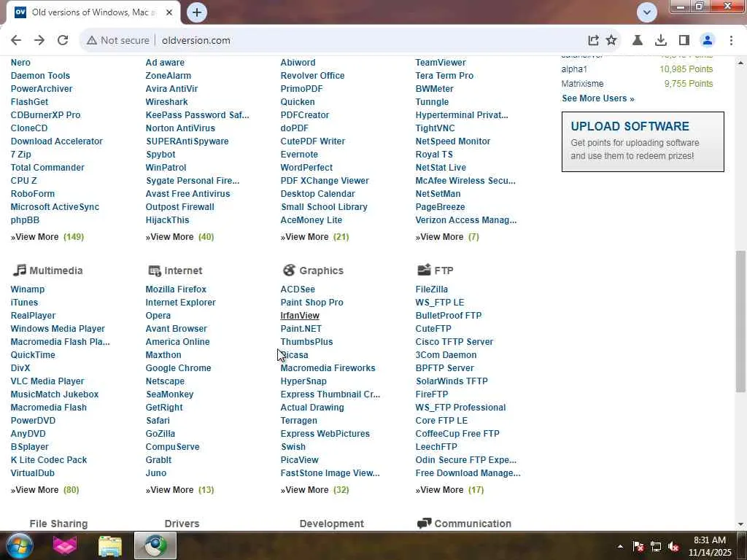The width and height of the screenshot is (747, 560).
Task: Open Winamp old versions link
Action: tap(28, 289)
